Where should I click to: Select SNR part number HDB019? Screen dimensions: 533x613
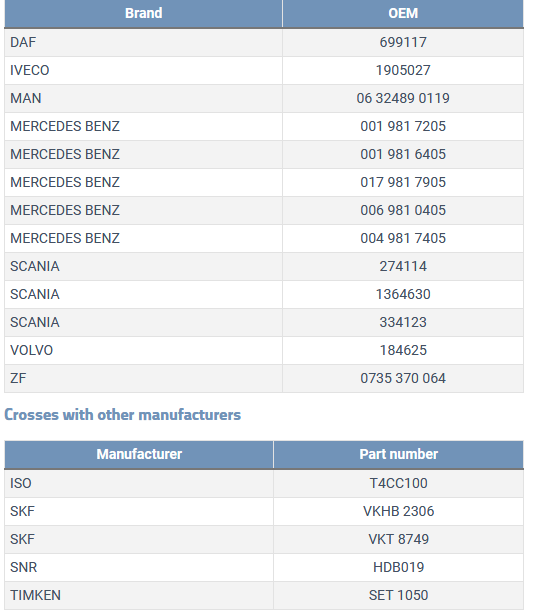coord(398,567)
